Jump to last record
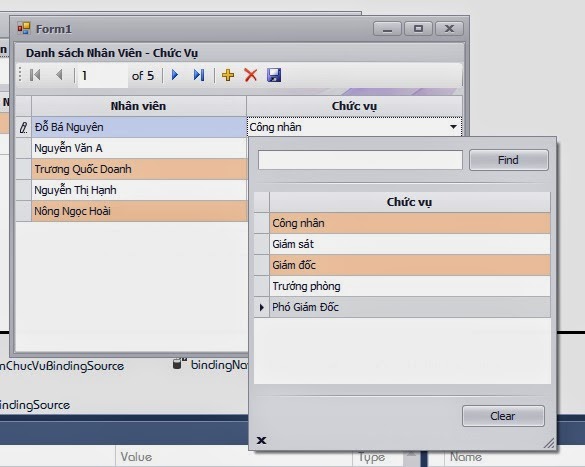The image size is (585, 467). tap(199, 75)
